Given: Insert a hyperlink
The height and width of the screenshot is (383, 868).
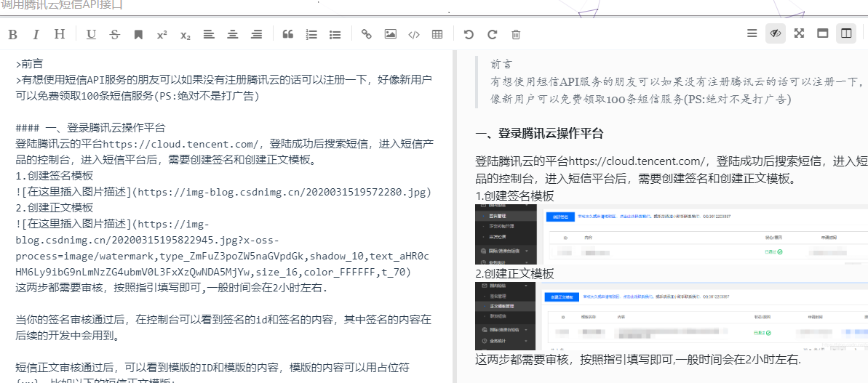Looking at the screenshot, I should point(367,34).
